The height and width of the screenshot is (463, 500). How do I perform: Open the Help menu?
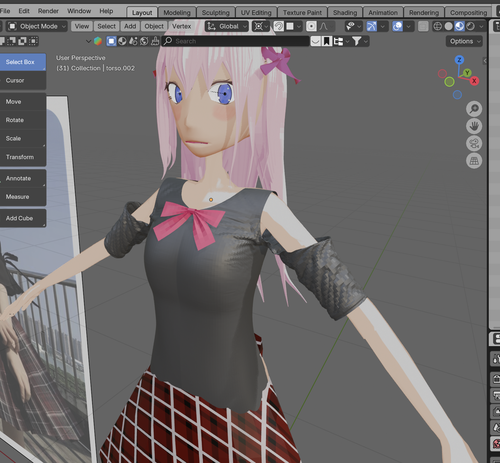[x=106, y=11]
